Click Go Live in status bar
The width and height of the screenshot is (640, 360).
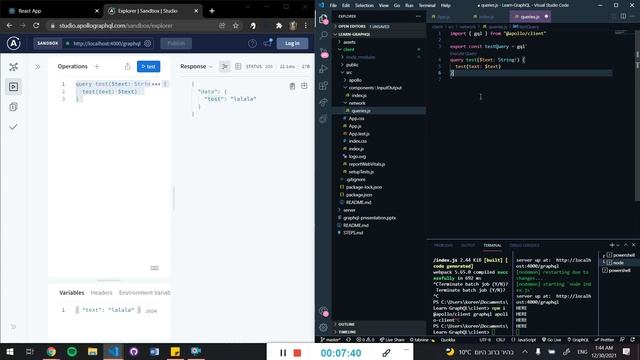point(551,340)
